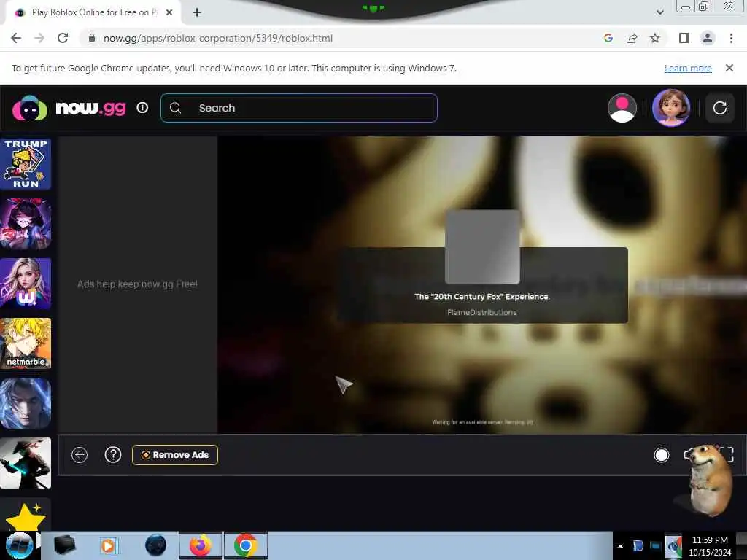Viewport: 747px width, 560px height.
Task: Click the FlameDistributions creator text
Action: [x=482, y=312]
